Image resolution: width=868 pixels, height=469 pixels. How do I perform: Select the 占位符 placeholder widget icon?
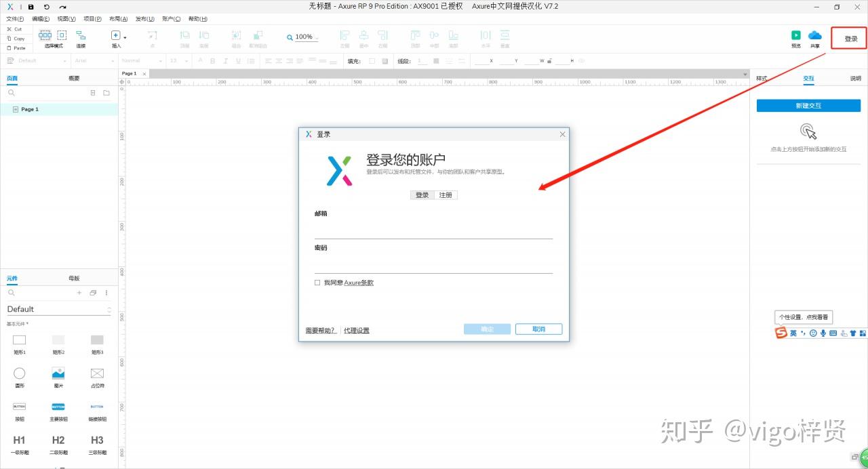96,374
